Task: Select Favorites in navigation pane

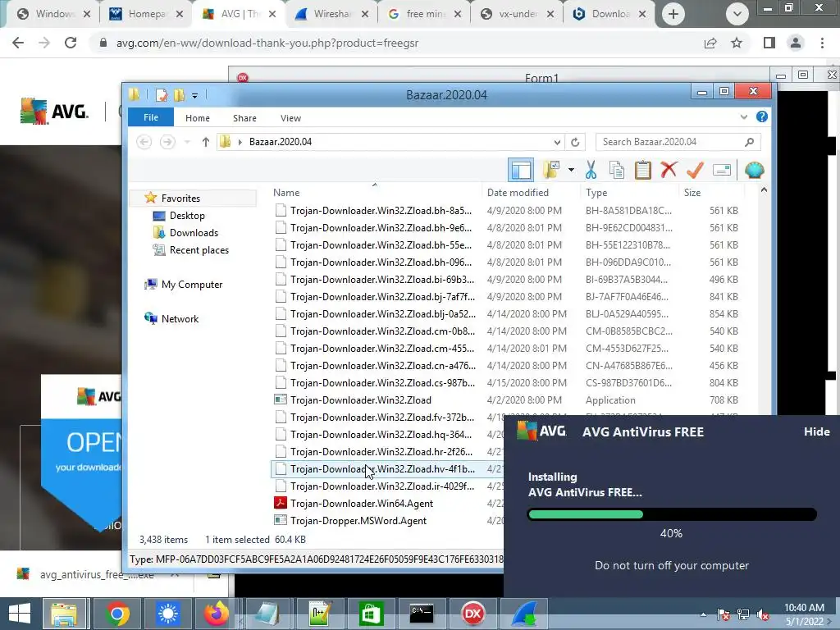Action: pos(180,199)
